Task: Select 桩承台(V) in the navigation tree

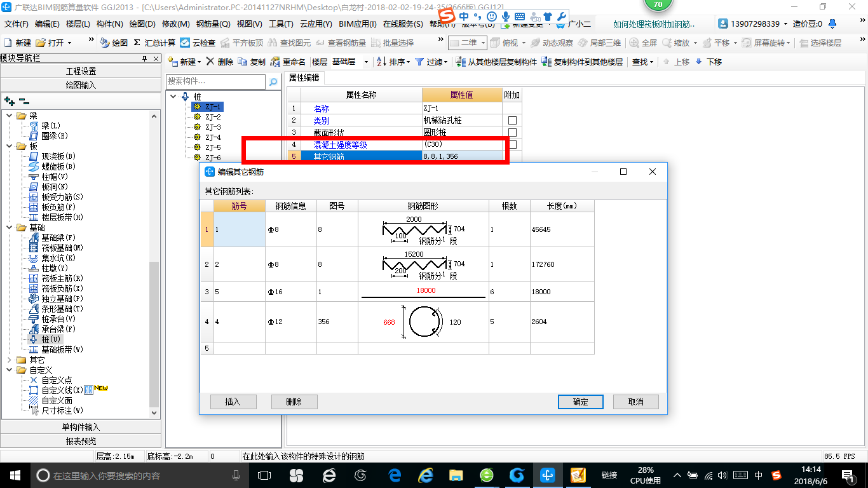Action: pos(58,319)
